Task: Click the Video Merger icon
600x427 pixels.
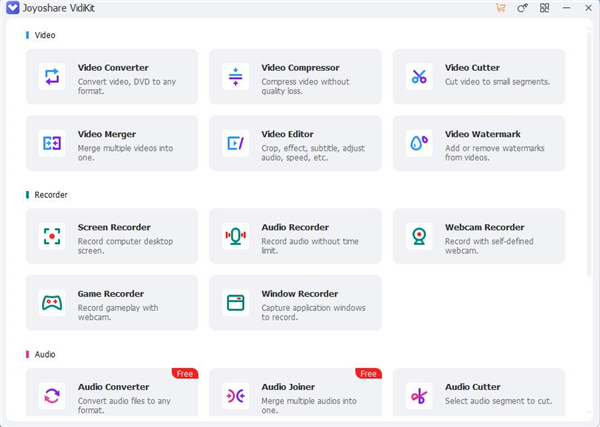Action: [x=51, y=143]
